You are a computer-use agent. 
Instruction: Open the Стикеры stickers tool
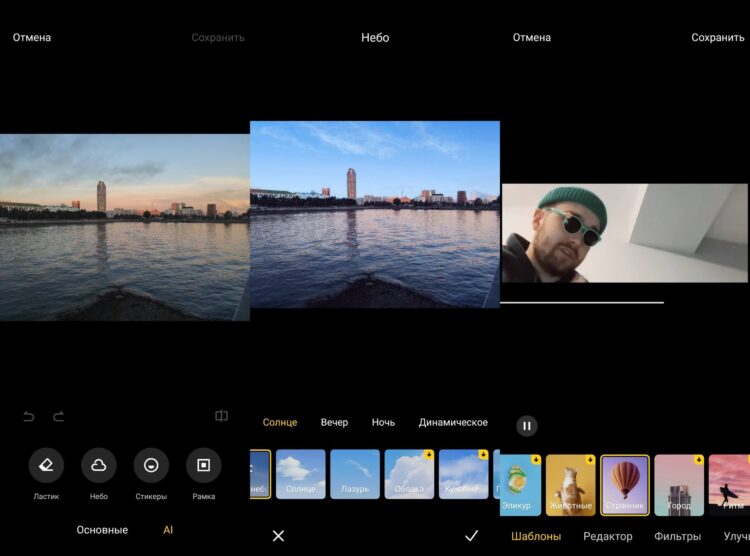click(151, 465)
